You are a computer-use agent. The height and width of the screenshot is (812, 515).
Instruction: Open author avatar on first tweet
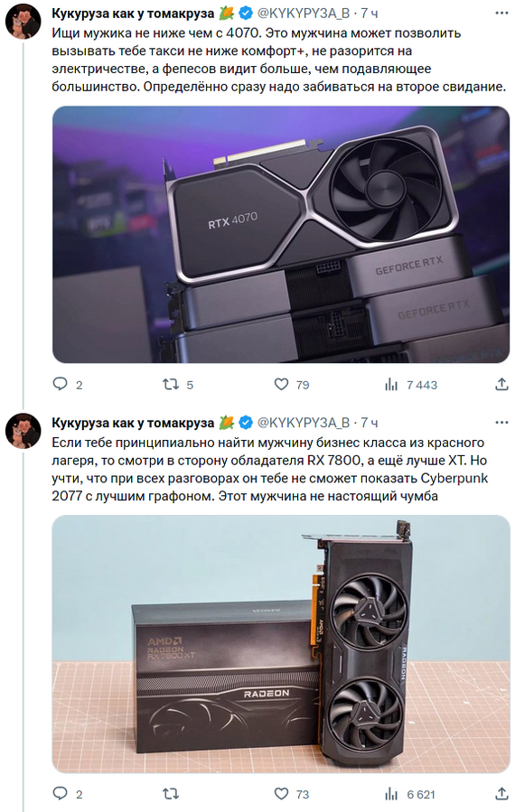click(x=23, y=22)
